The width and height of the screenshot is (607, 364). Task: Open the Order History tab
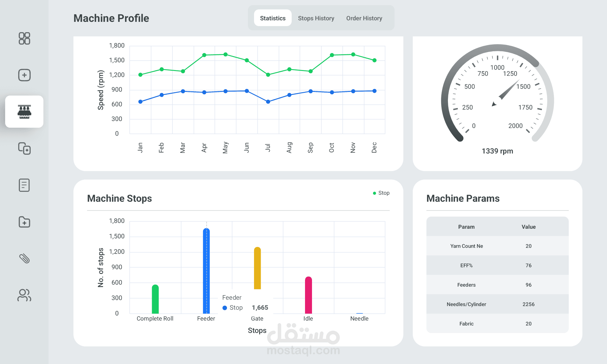(364, 18)
